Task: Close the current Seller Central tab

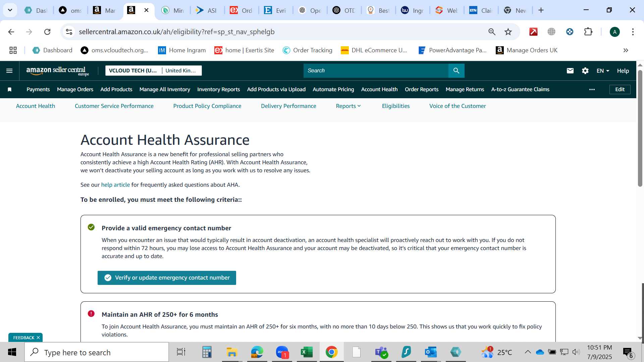Action: [147, 10]
